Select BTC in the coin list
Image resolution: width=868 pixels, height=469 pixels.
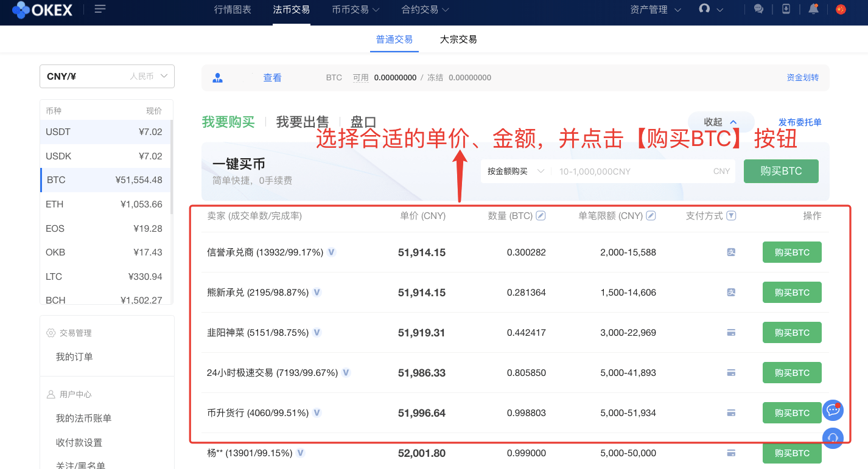(x=107, y=180)
